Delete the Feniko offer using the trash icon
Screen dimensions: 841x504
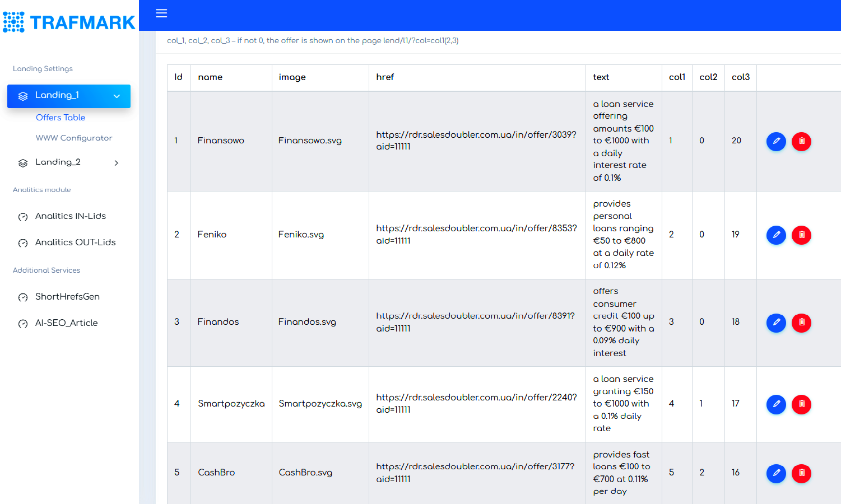click(x=801, y=235)
